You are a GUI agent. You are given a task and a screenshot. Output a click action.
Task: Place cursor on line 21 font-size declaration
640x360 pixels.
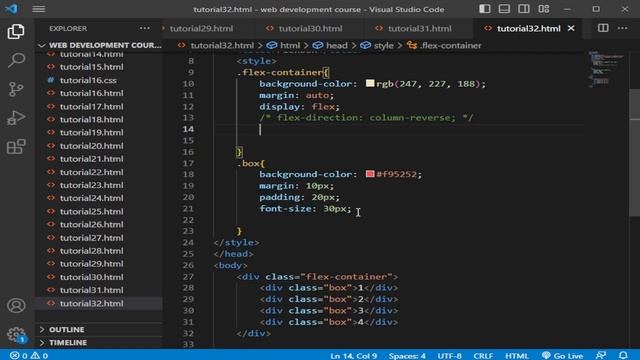305,209
